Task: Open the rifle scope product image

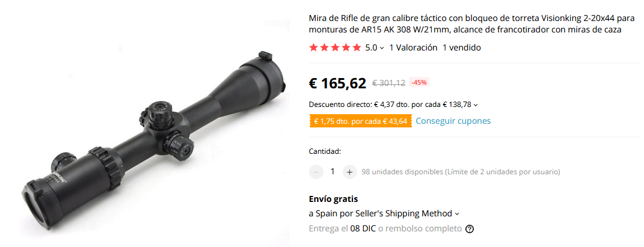Action: point(153,139)
